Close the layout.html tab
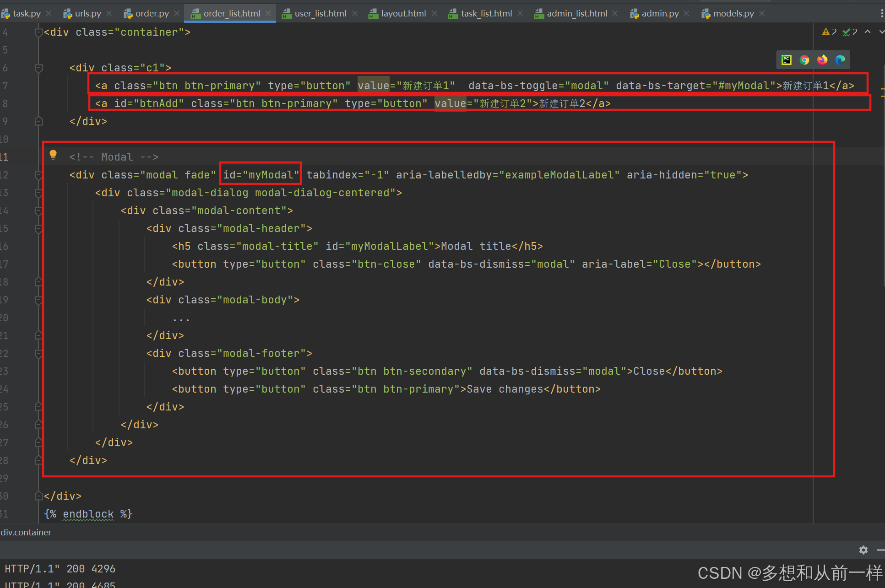 pyautogui.click(x=434, y=13)
